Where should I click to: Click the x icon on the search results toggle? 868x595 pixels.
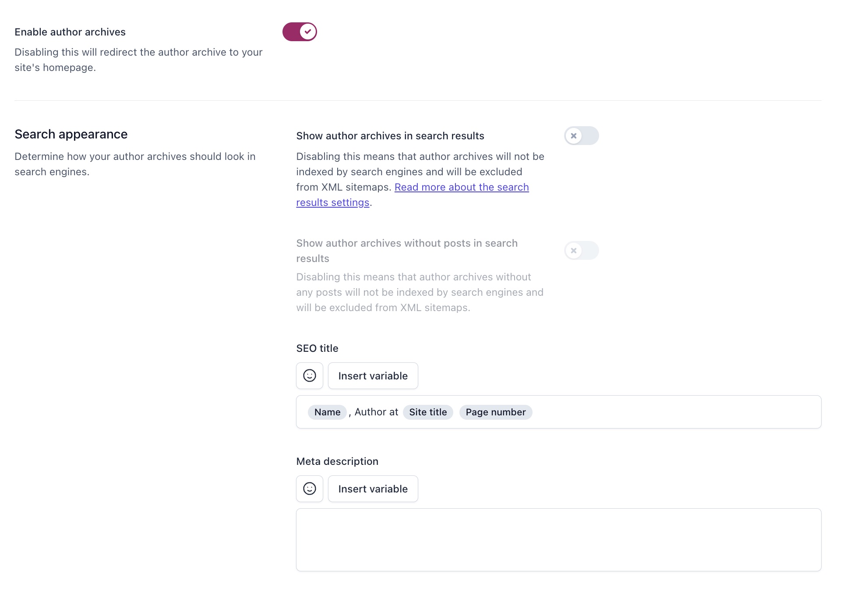(574, 136)
